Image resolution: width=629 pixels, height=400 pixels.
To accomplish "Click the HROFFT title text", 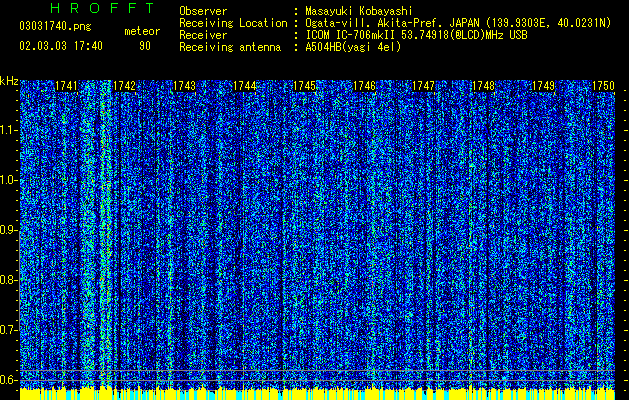I will [x=102, y=8].
